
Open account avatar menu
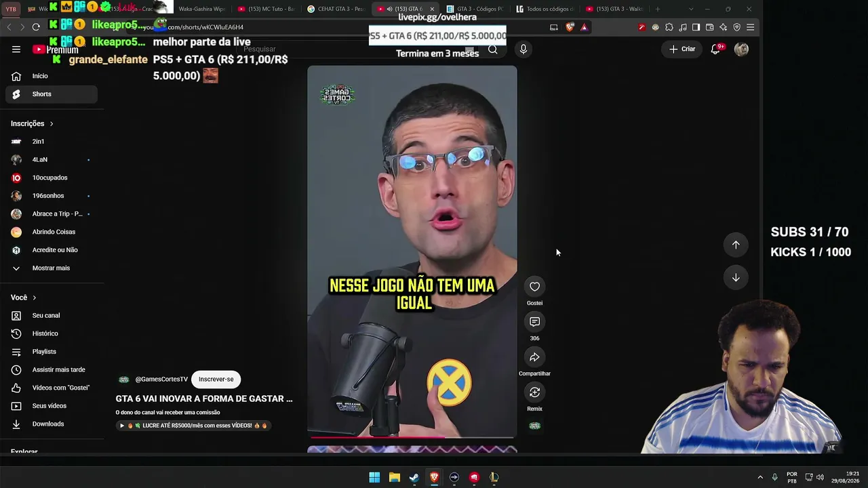pyautogui.click(x=741, y=49)
